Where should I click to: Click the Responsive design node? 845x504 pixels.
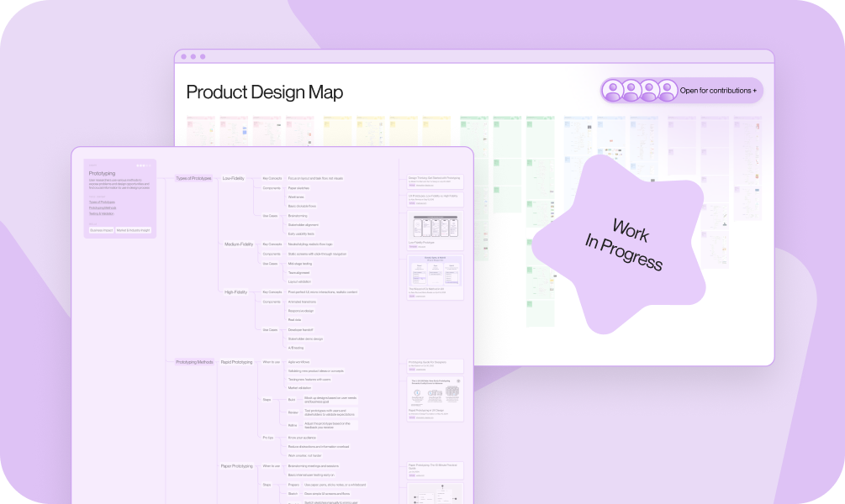pos(301,312)
